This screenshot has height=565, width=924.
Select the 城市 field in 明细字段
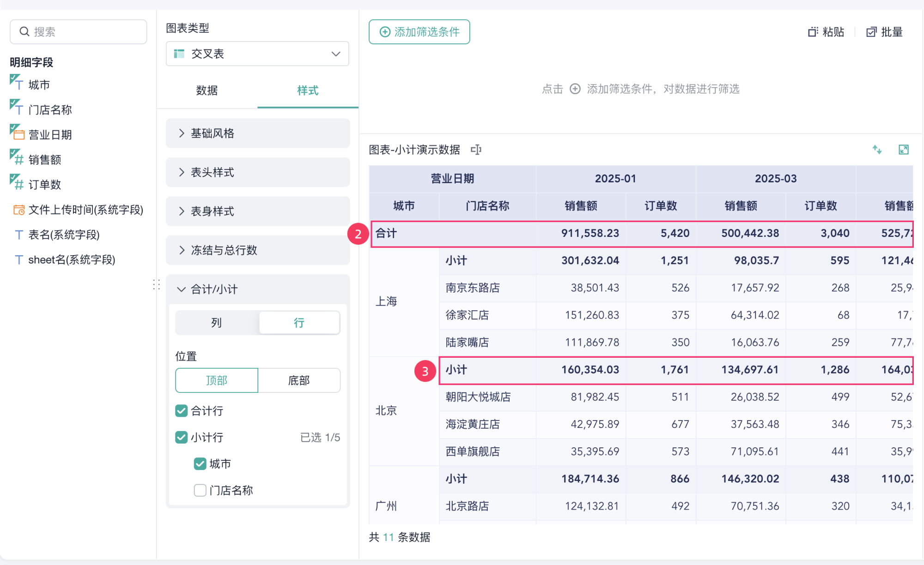point(39,85)
